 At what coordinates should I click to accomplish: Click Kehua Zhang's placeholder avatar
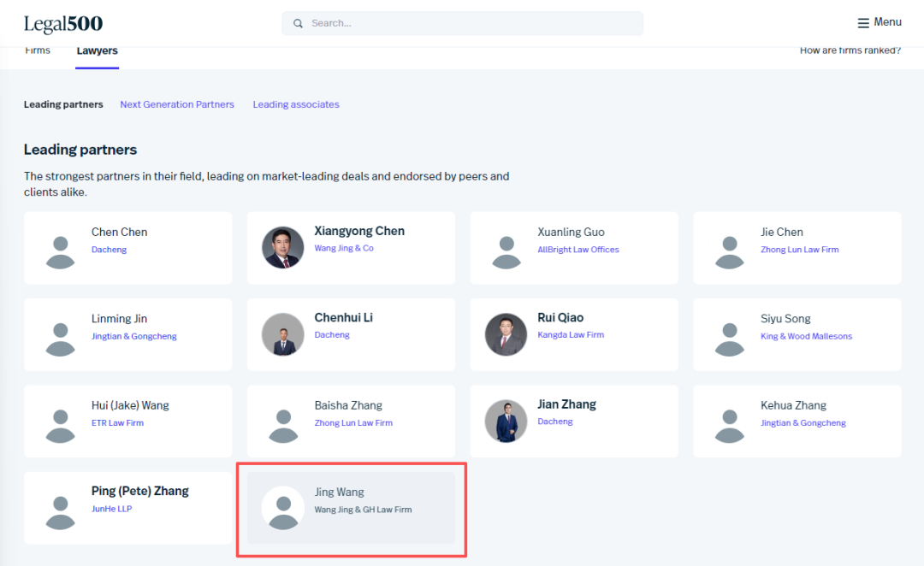730,426
